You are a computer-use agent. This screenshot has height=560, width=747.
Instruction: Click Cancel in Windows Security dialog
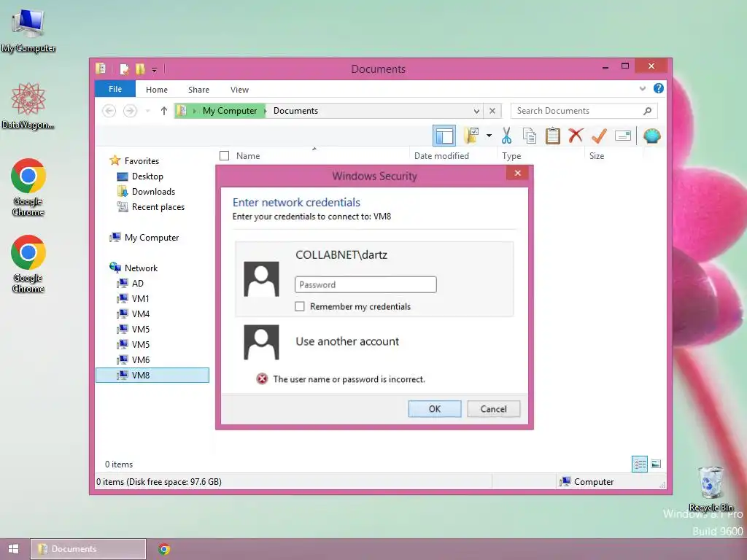click(493, 408)
